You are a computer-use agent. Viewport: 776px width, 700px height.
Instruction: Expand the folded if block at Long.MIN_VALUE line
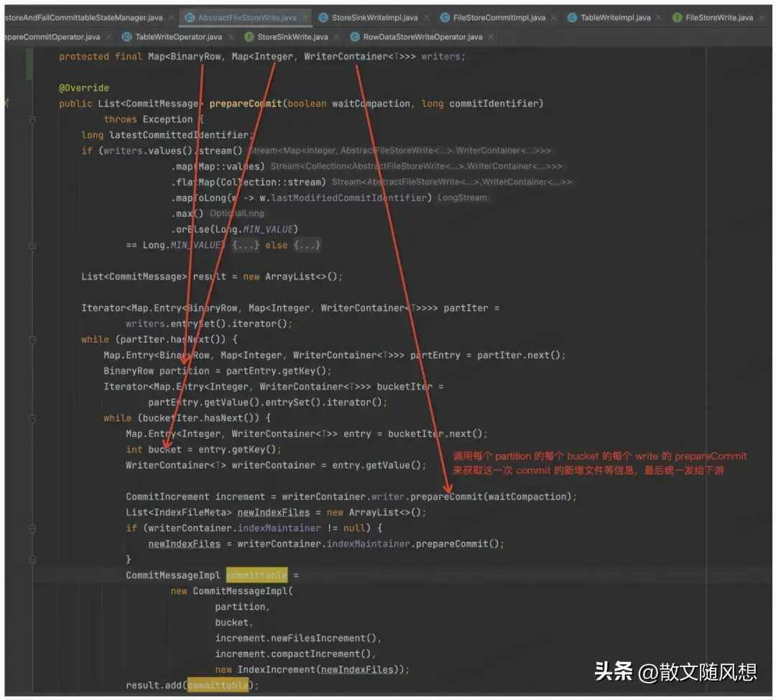[32, 246]
